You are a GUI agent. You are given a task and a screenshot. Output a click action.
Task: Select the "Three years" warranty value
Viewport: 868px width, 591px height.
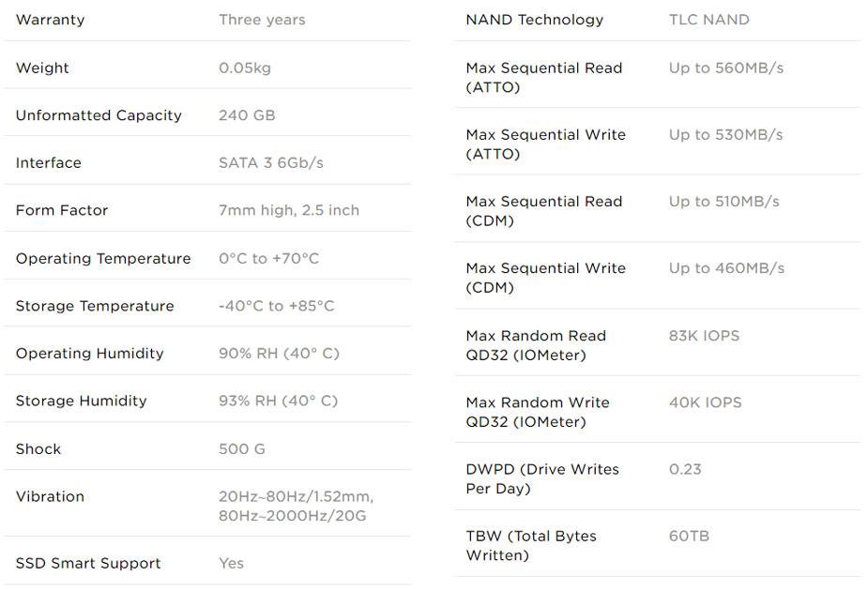tap(262, 20)
